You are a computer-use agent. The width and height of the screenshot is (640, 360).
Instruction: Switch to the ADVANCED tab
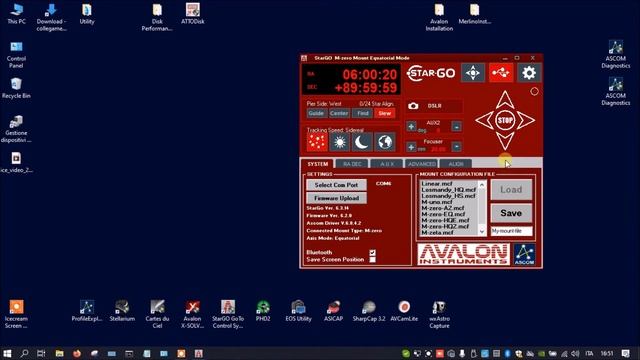pyautogui.click(x=422, y=164)
